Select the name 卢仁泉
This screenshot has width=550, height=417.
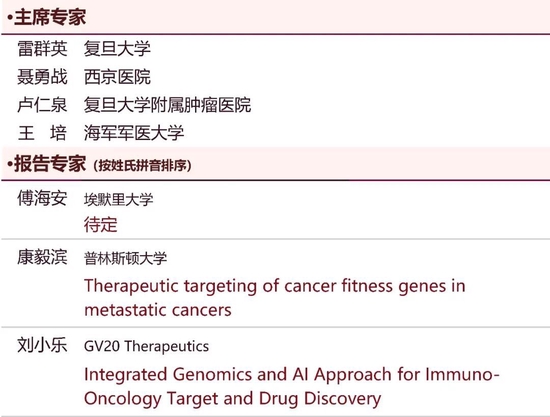[42, 105]
